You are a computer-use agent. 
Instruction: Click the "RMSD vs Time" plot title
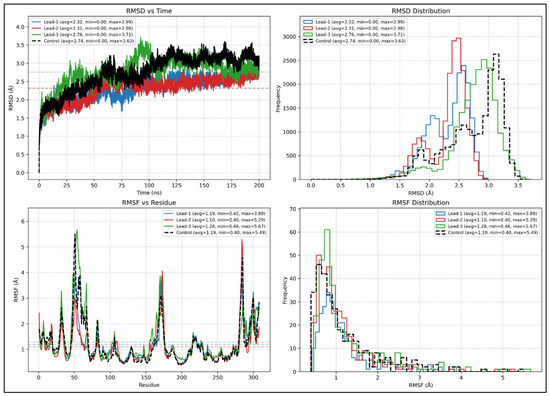[149, 11]
